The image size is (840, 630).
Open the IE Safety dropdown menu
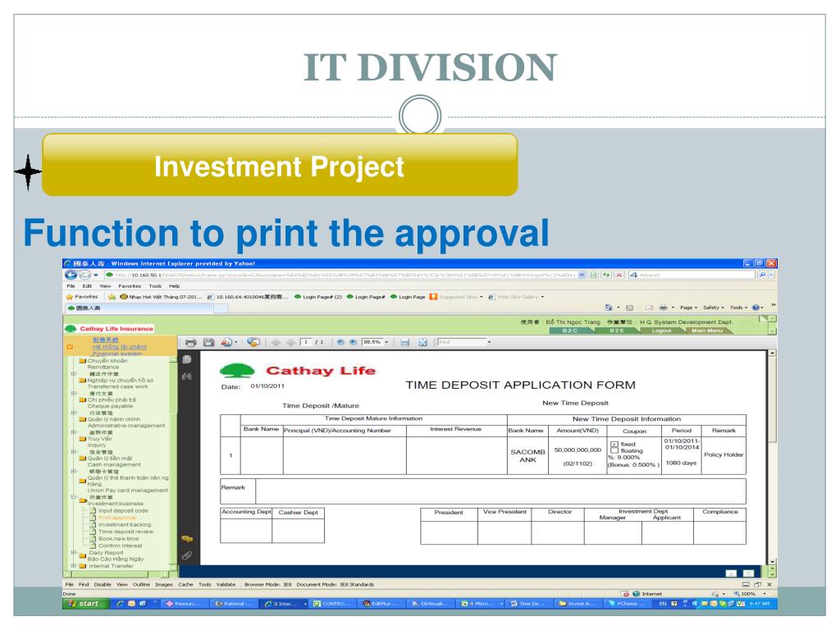pos(714,308)
